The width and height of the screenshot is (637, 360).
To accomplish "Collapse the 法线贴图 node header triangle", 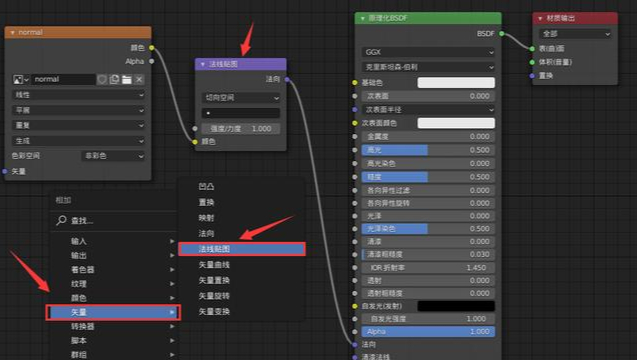I will (203, 64).
